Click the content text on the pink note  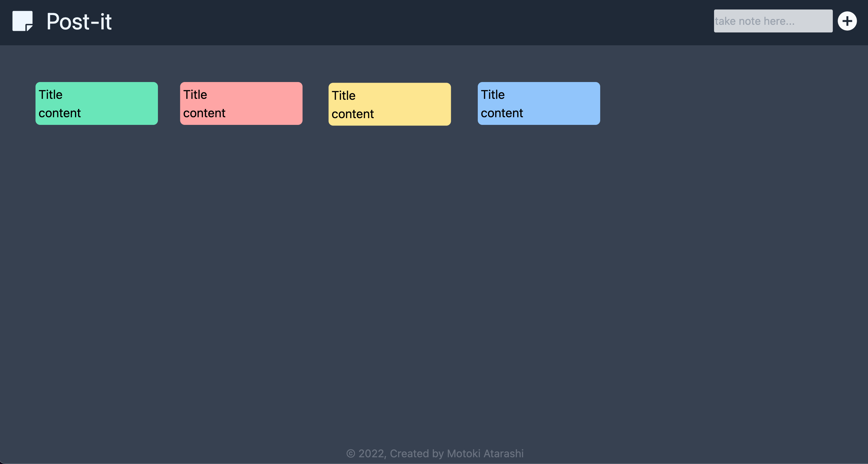pos(204,113)
